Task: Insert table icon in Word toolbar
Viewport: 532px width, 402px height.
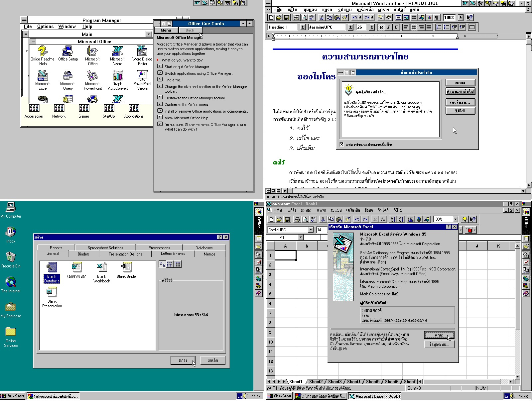Action: pyautogui.click(x=398, y=18)
